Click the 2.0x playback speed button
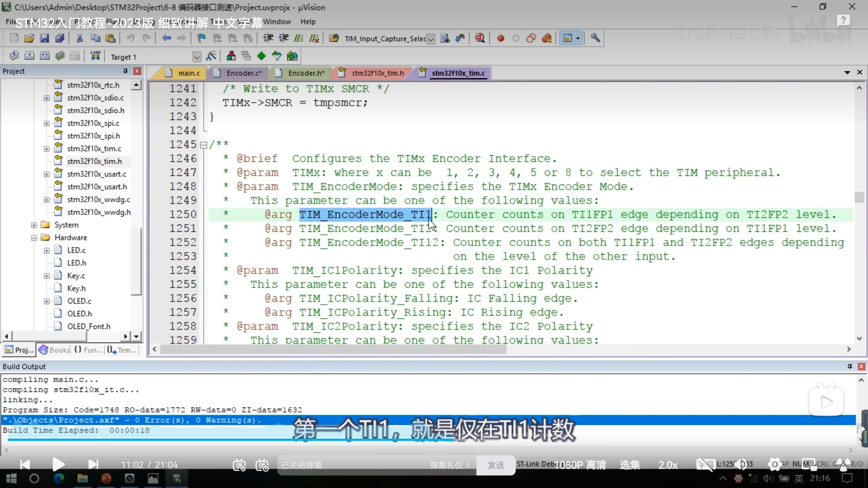The height and width of the screenshot is (488, 868). pyautogui.click(x=668, y=465)
